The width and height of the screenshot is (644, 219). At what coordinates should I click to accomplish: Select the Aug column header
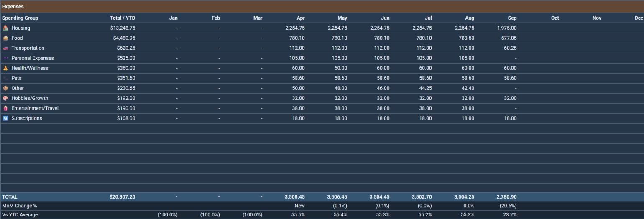[470, 18]
